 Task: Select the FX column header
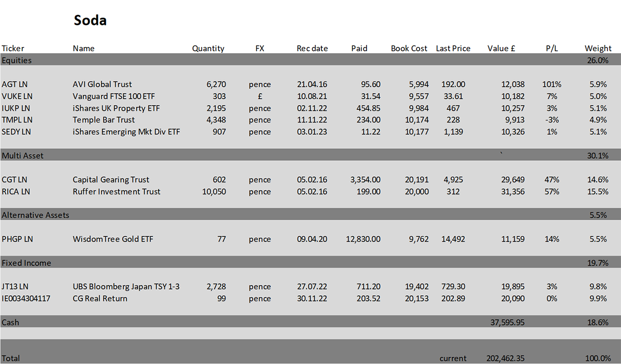pyautogui.click(x=259, y=48)
